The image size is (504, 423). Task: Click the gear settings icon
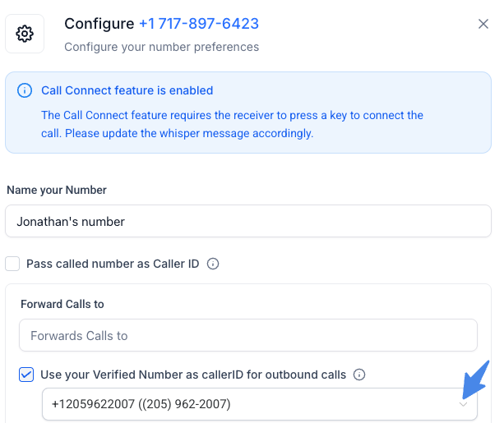click(x=25, y=34)
